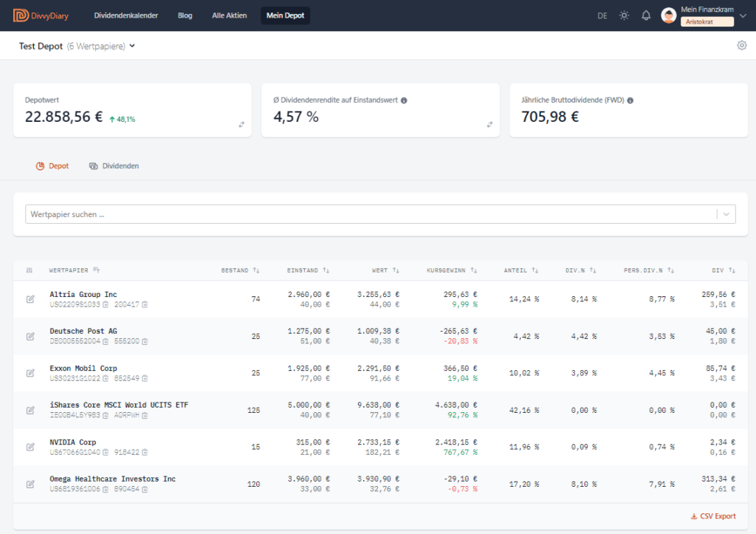Image resolution: width=756 pixels, height=534 pixels.
Task: Copy NVIDIA WKN 918422
Action: click(145, 452)
